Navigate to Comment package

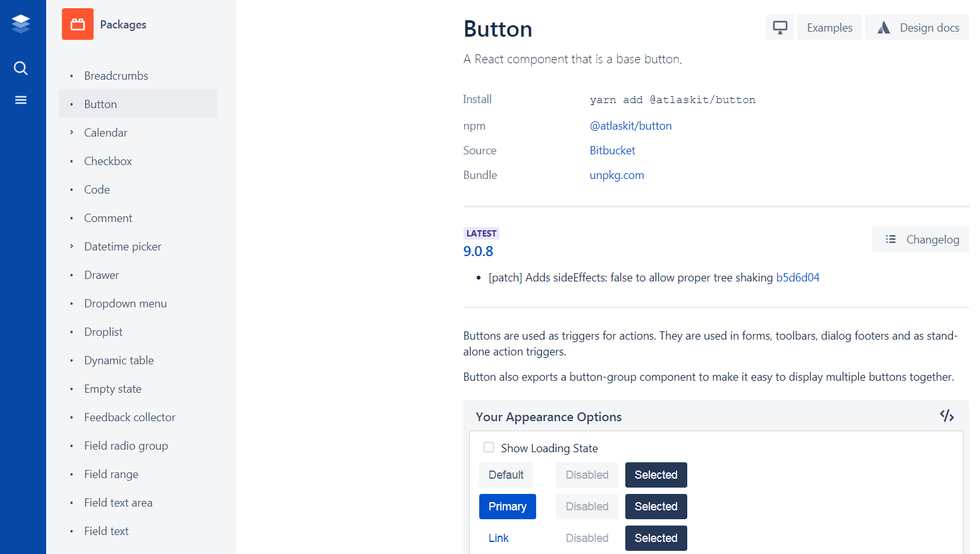point(138,218)
